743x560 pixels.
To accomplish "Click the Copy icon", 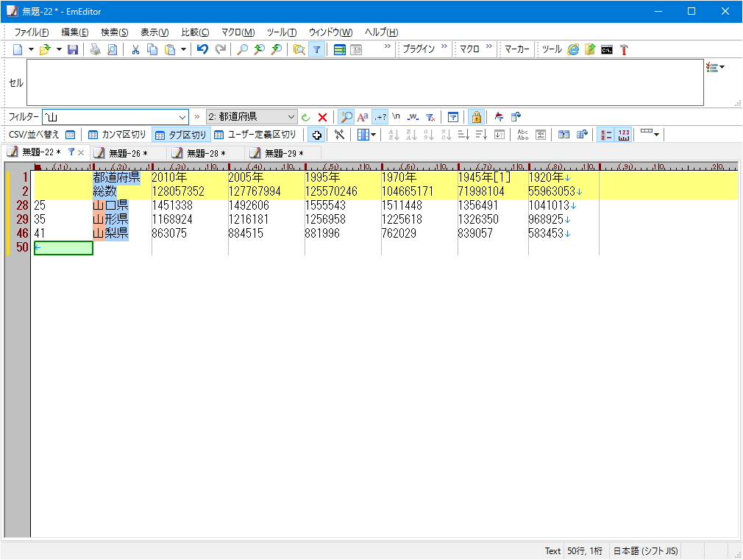I will pos(152,49).
